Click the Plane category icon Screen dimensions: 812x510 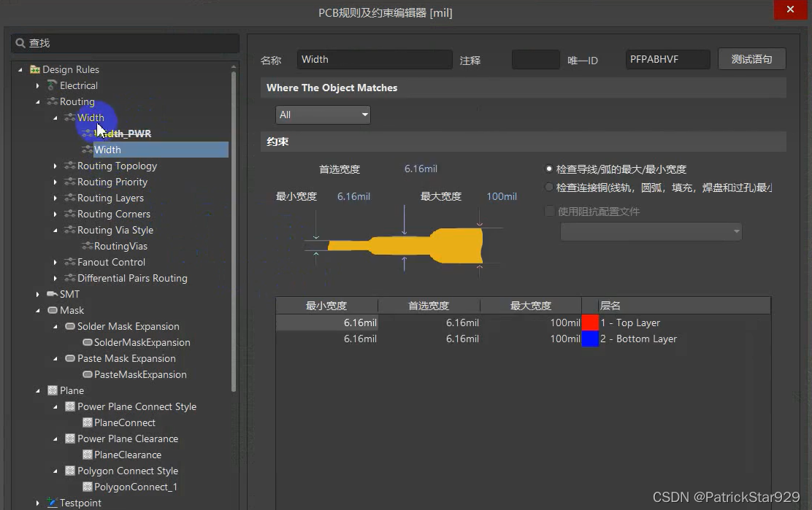pyautogui.click(x=52, y=390)
